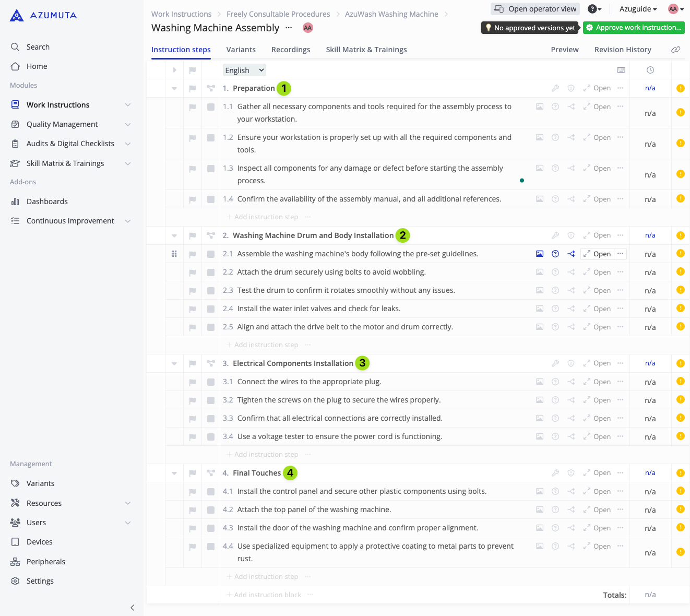This screenshot has height=616, width=690.
Task: Click the keyboard icon in the header row
Action: point(621,70)
